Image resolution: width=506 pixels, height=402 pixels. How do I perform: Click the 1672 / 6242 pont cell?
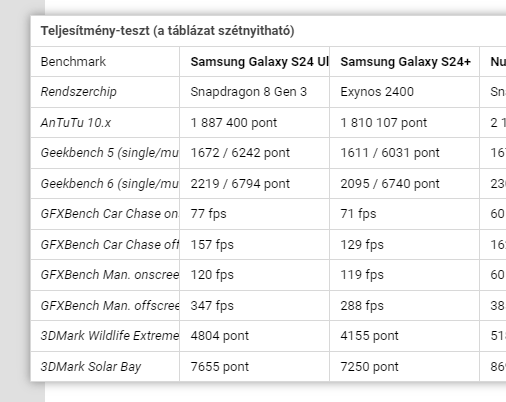(240, 153)
